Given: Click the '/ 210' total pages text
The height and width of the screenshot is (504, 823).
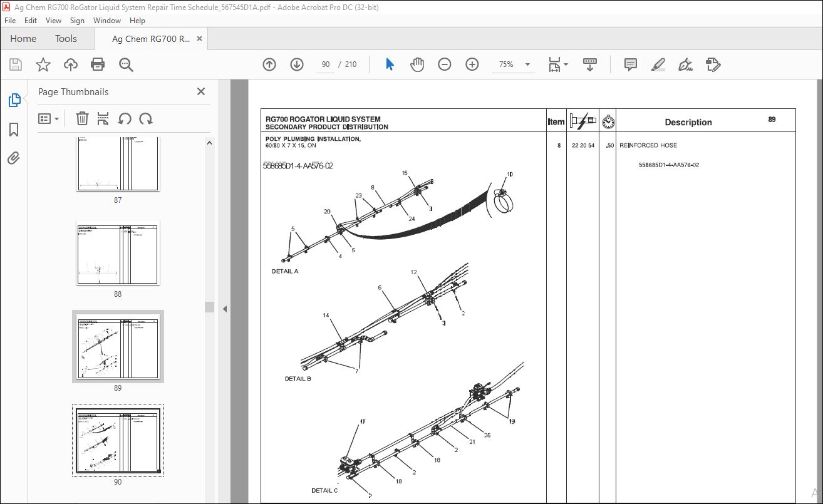Looking at the screenshot, I should pyautogui.click(x=347, y=64).
